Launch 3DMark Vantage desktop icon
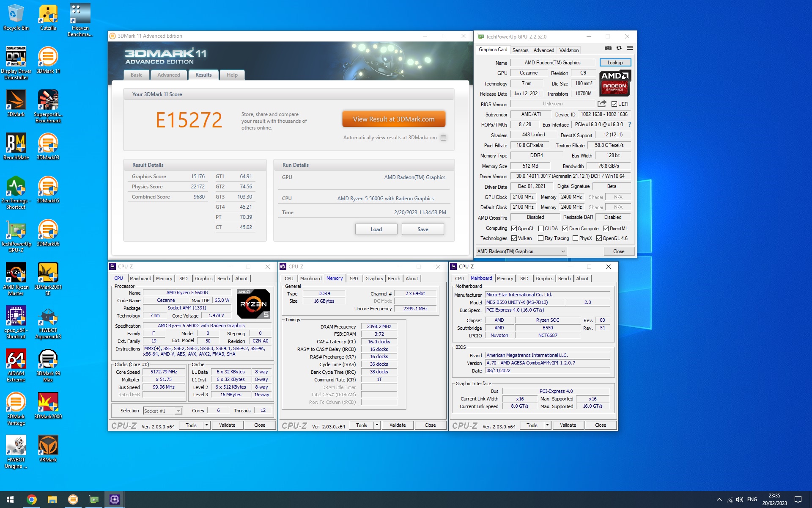Screen dimensions: 812x508 click(x=16, y=409)
